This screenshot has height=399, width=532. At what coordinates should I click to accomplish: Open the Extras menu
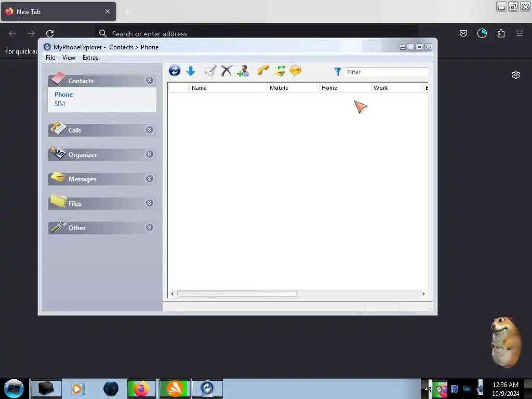90,58
